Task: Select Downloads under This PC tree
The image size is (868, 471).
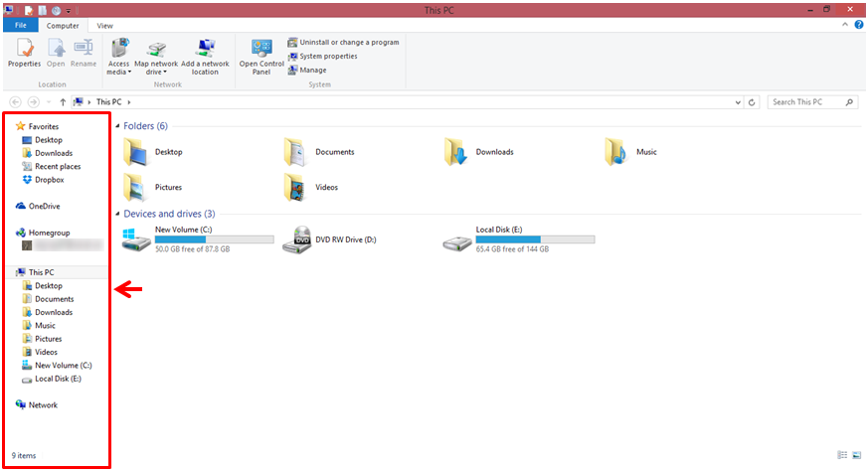Action: pos(47,312)
